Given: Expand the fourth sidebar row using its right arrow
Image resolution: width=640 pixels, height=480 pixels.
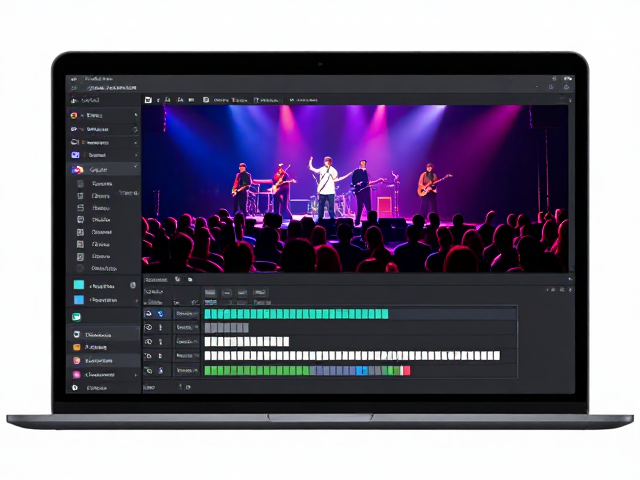Looking at the screenshot, I should (136, 155).
